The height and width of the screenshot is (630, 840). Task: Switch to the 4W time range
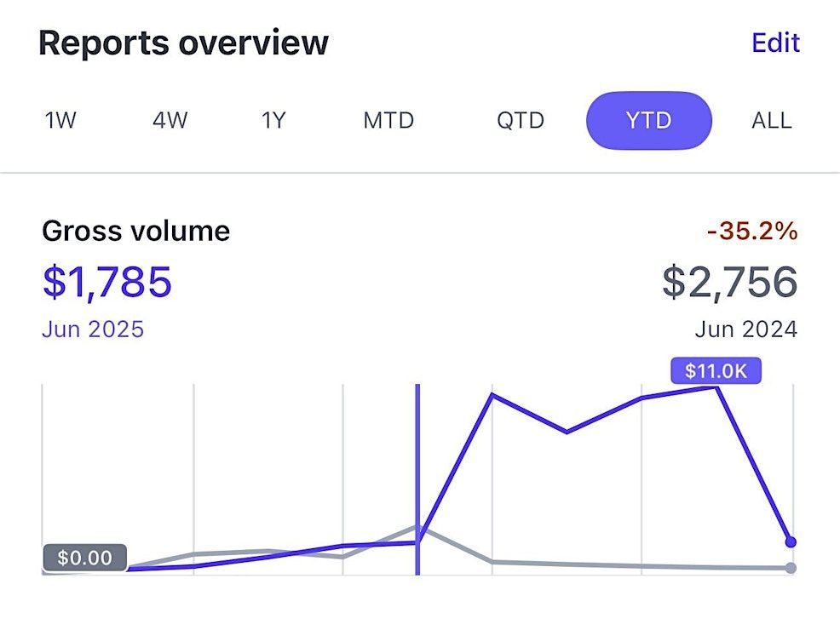(x=170, y=120)
